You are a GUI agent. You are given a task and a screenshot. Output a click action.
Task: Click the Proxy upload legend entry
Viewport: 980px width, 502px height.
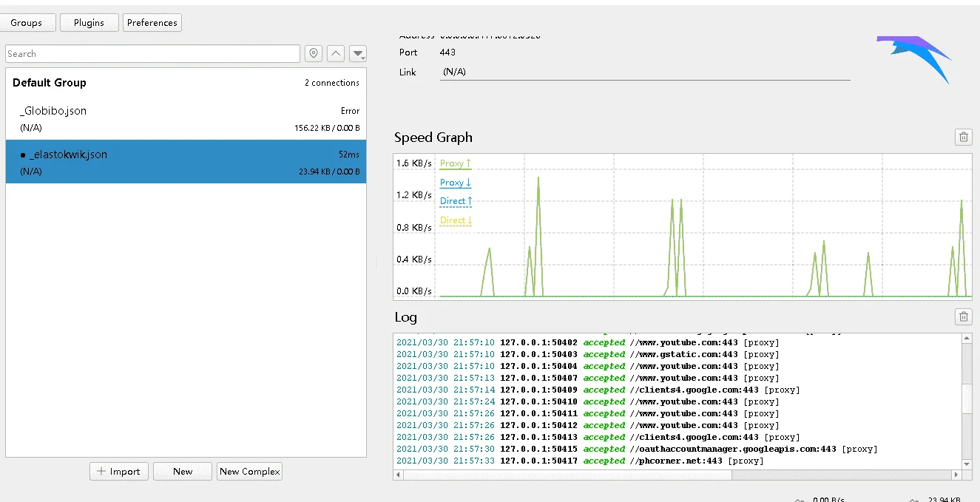tap(456, 163)
